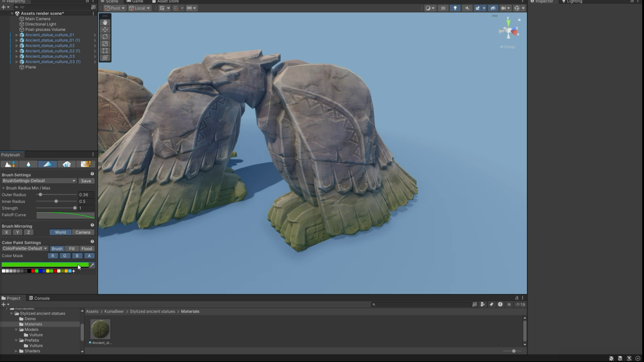Image resolution: width=644 pixels, height=362 pixels.
Task: Toggle hidden packages visibility count 19
Action: click(x=520, y=304)
